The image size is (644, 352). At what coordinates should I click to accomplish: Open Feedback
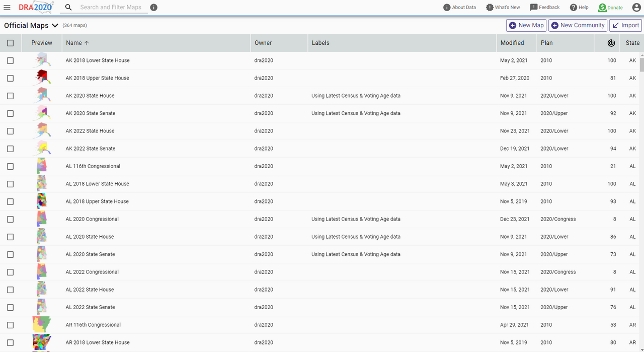(x=545, y=8)
